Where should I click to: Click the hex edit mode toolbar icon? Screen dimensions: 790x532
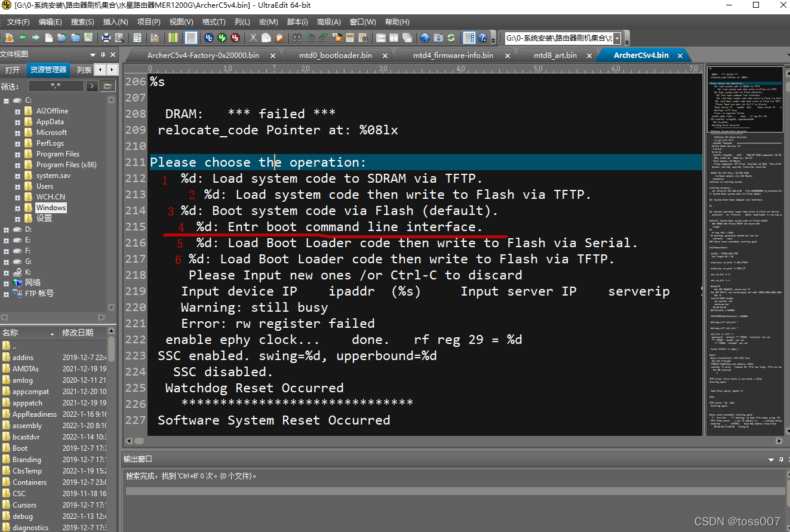tap(155, 38)
